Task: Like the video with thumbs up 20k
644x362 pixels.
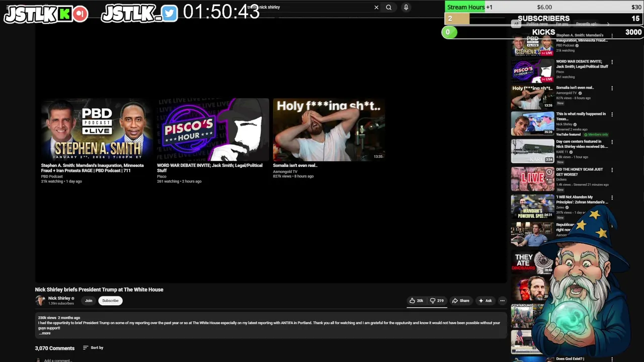Action: click(x=416, y=301)
